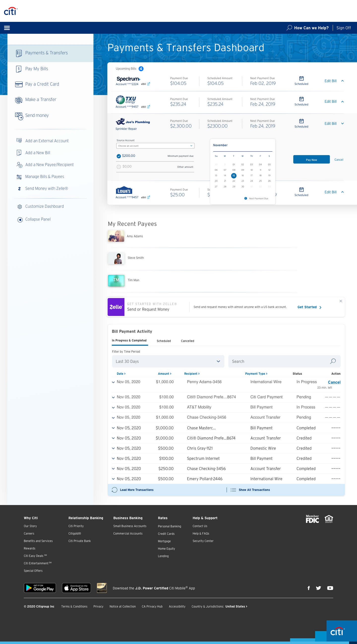Sort transactions by Date column header
Screen dimensions: 357x644
coord(121,373)
